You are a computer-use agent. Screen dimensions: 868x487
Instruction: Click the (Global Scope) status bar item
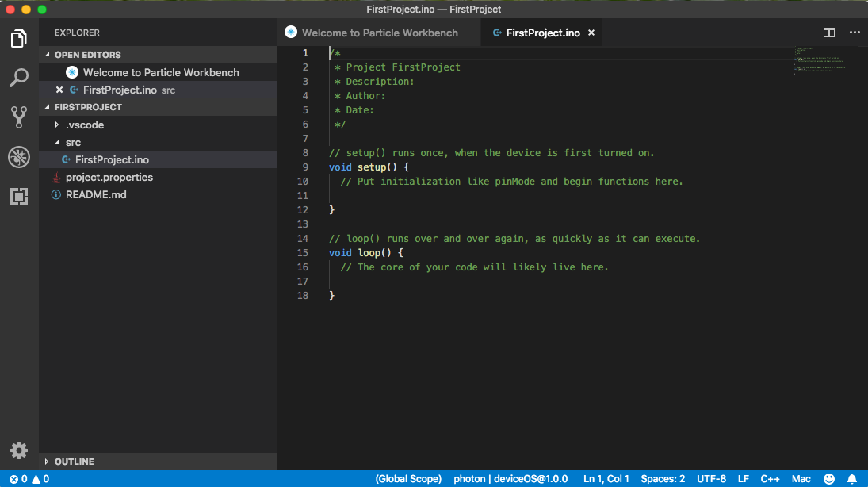pos(408,479)
